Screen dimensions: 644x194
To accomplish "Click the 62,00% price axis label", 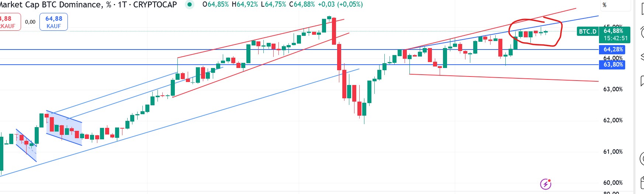I will point(613,120).
